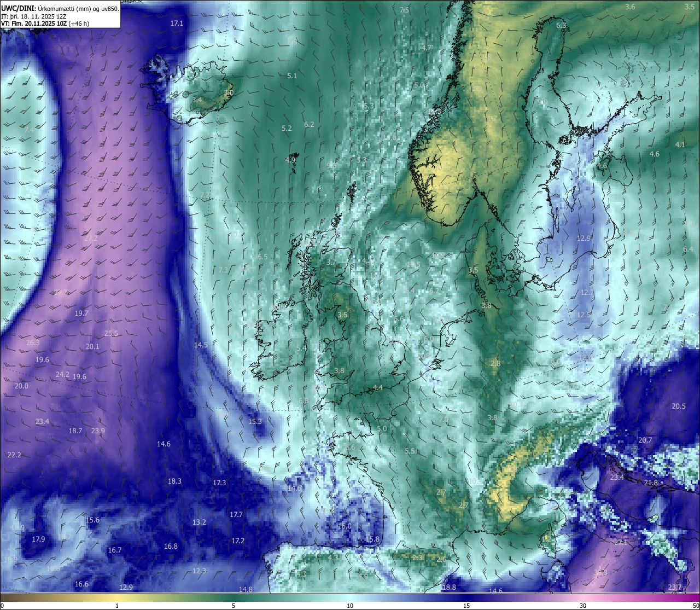700x610 pixels.
Task: Click the 23.9 value on the map
Action: (98, 431)
